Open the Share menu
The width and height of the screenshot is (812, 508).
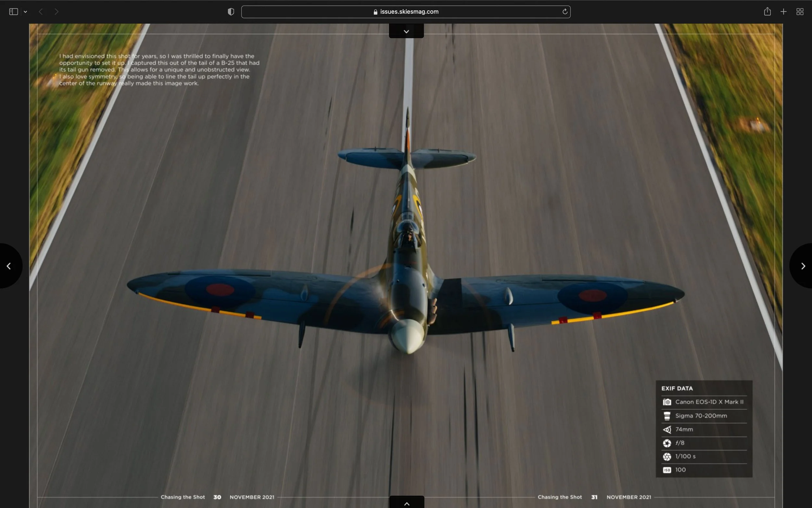click(x=768, y=12)
